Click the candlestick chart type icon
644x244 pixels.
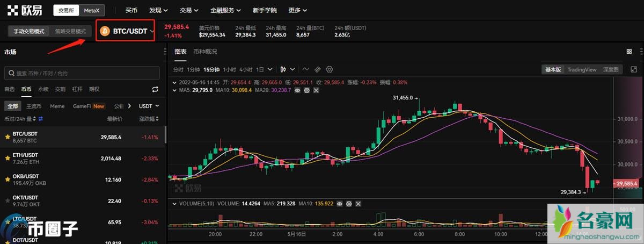pos(284,69)
